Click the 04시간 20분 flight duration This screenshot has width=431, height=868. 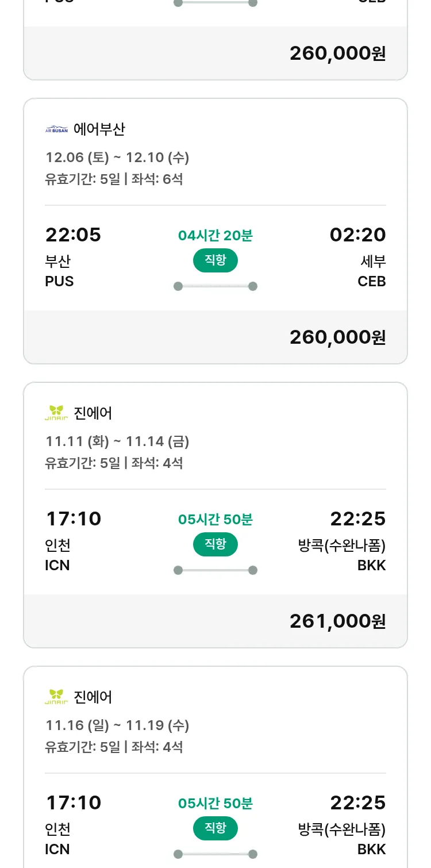click(x=215, y=235)
